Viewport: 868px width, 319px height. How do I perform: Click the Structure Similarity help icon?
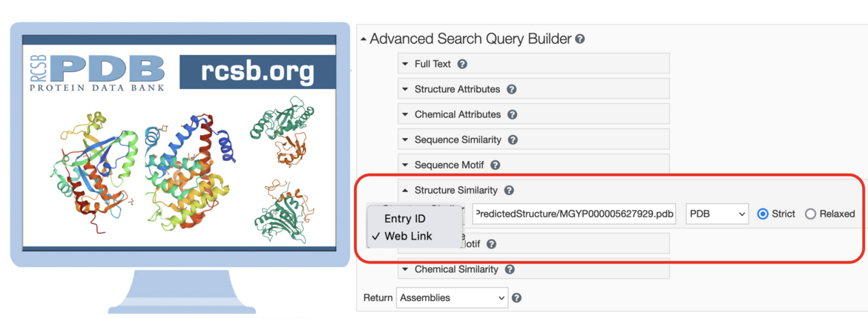click(509, 191)
